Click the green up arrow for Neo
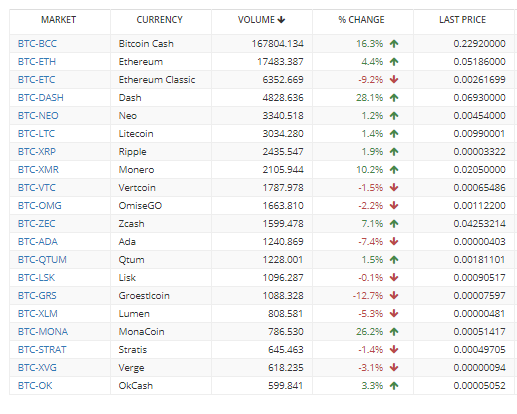The image size is (517, 414). [394, 116]
